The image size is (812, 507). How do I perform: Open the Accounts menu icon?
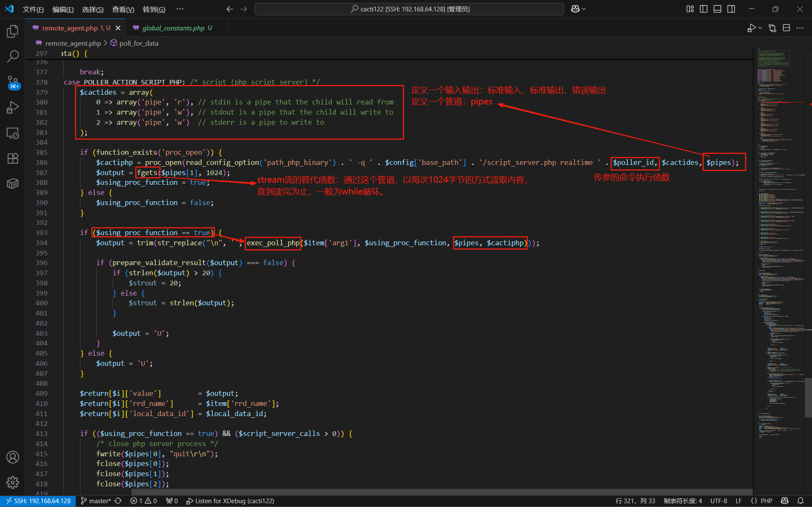point(13,457)
